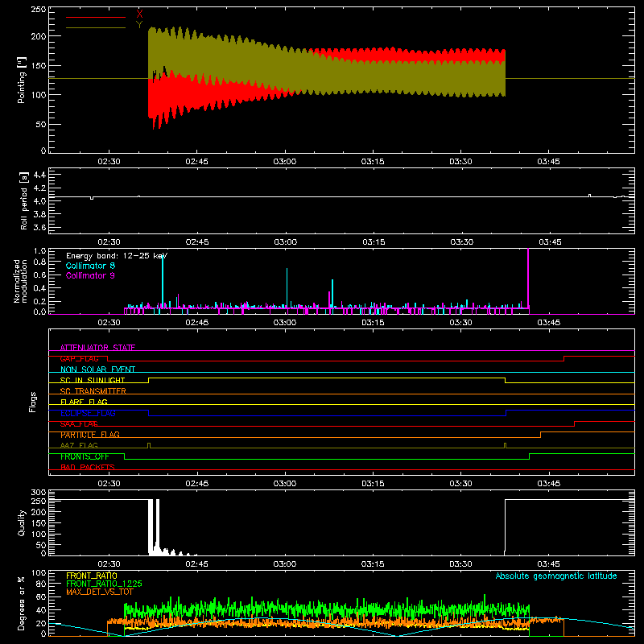Screen dimensions: 644x644
Task: Click the 'Normalized modulation' axis label
Action: [20, 281]
